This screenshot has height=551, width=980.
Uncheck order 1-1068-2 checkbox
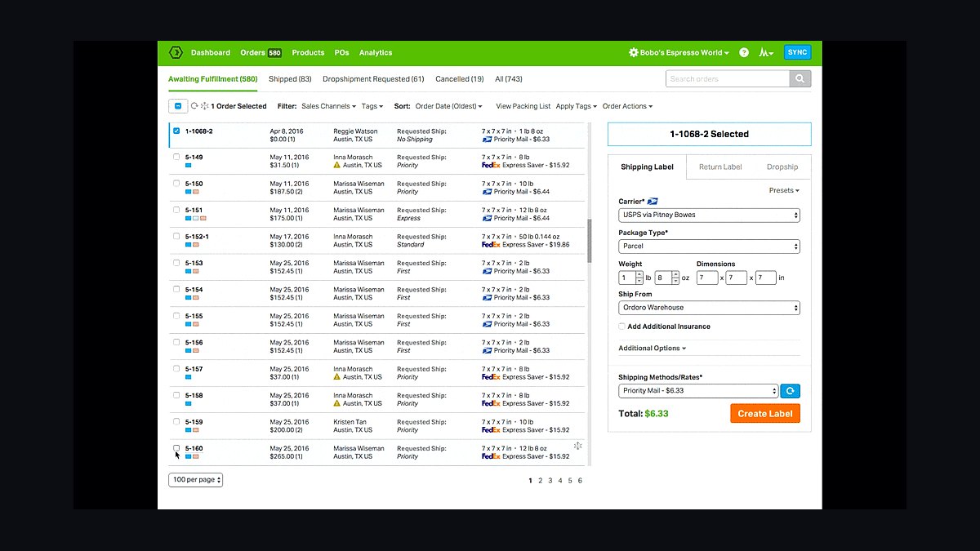(176, 131)
